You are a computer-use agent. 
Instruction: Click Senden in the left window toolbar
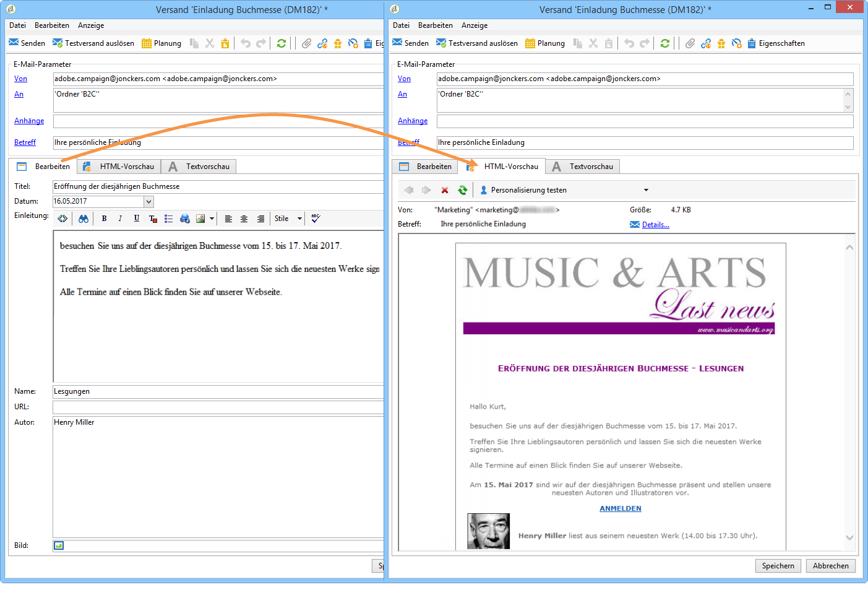point(27,43)
